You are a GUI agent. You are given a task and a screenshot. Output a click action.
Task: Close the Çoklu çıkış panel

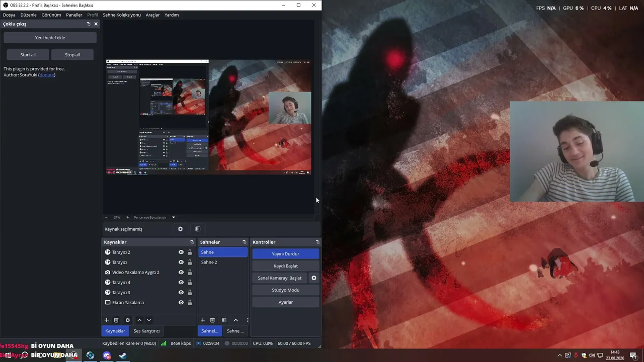pyautogui.click(x=96, y=24)
